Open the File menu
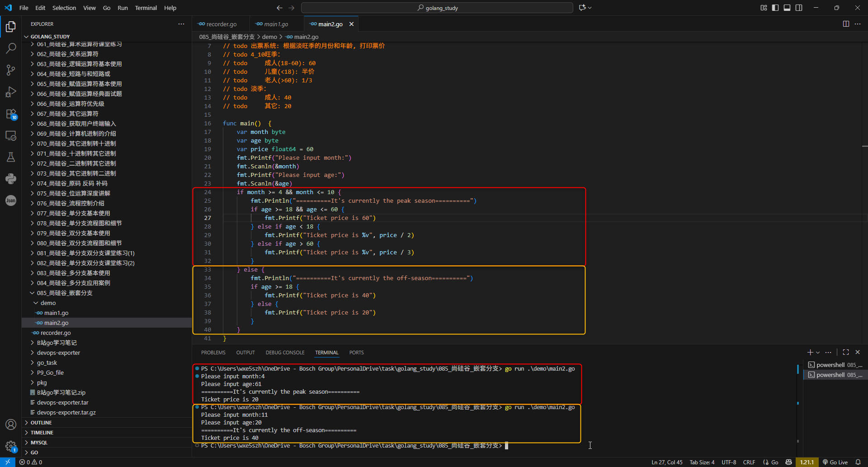The width and height of the screenshot is (868, 467). point(24,8)
